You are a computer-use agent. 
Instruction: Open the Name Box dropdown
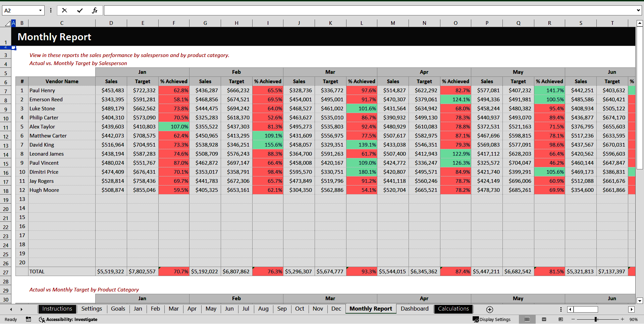pos(41,10)
